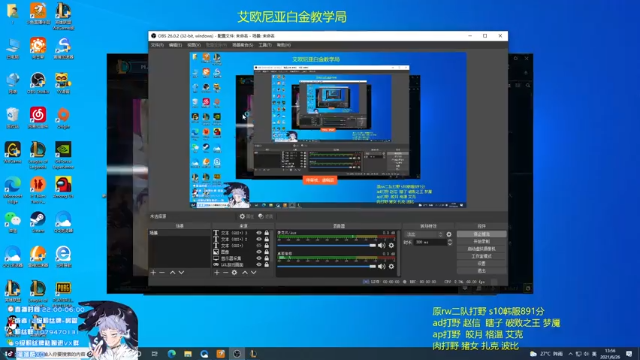Move scene down in Scenes panel
Image resolution: width=640 pixels, height=360 pixels.
click(181, 272)
